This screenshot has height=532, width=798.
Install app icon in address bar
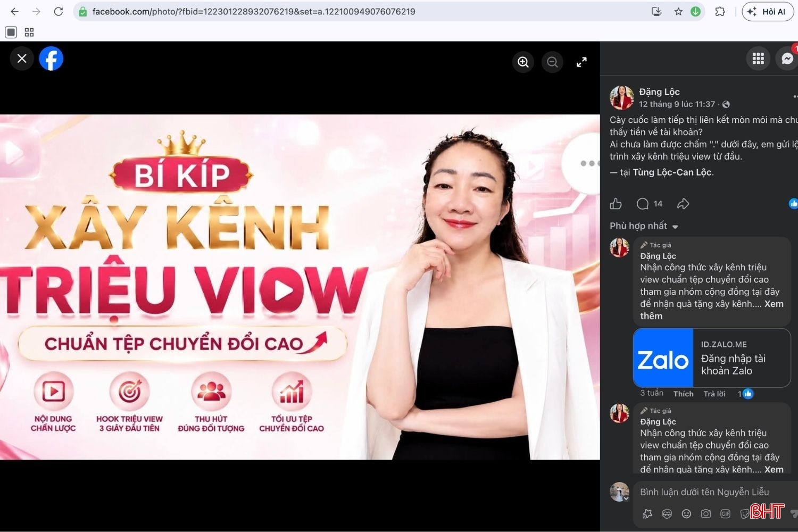656,11
